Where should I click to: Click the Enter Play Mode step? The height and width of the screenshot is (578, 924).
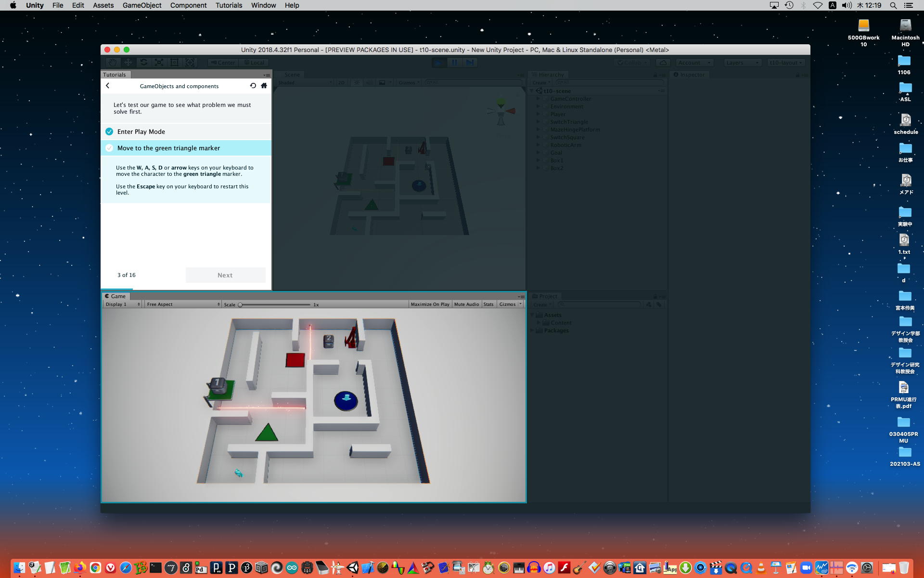pyautogui.click(x=141, y=131)
